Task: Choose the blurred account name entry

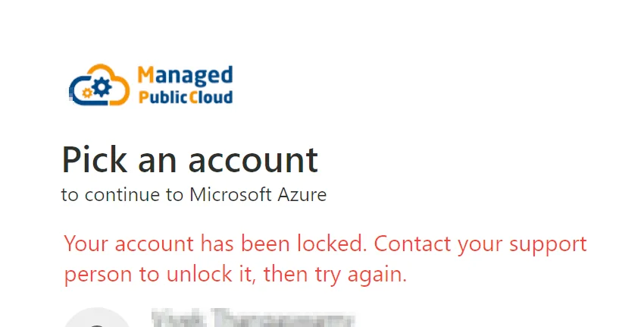Action: pos(252,318)
